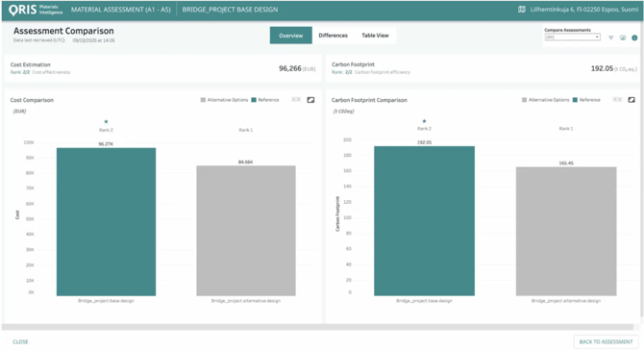This screenshot has width=644, height=351.
Task: Open the map icon beside the address
Action: pos(522,9)
